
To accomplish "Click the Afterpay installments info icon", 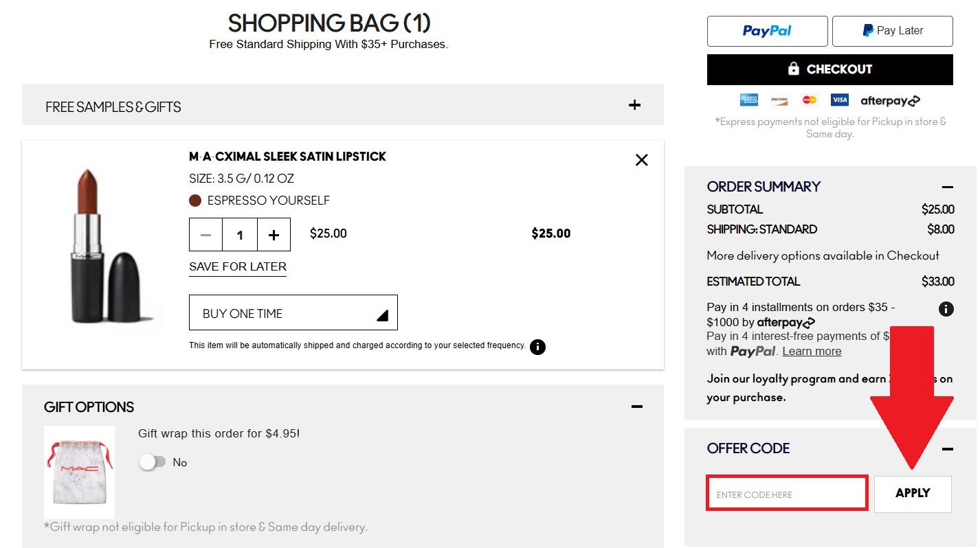I will [947, 309].
